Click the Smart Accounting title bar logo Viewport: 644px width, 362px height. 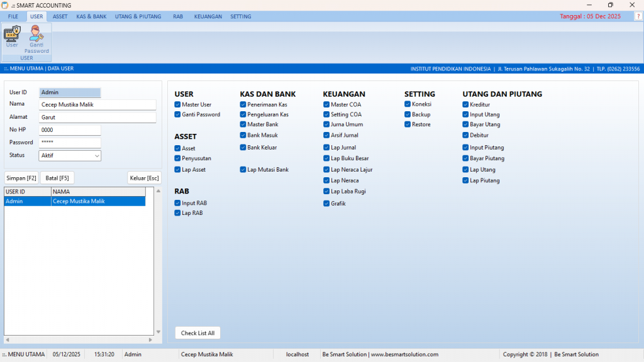5,5
